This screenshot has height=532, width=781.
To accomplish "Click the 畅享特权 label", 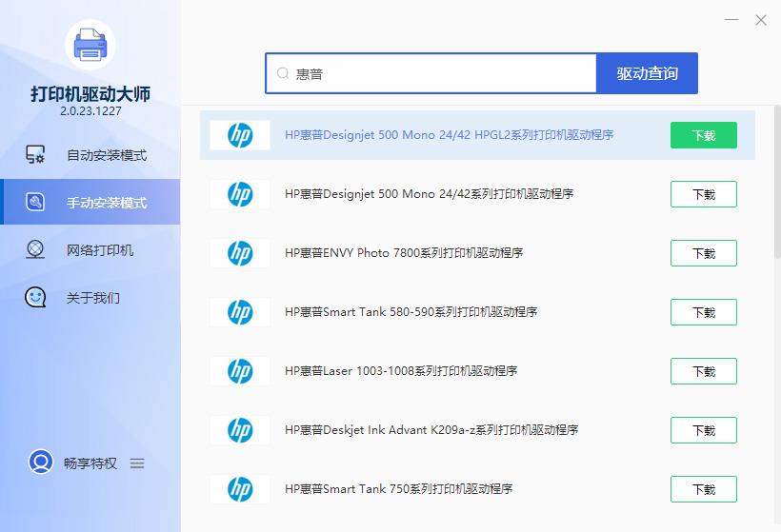I will pyautogui.click(x=90, y=463).
